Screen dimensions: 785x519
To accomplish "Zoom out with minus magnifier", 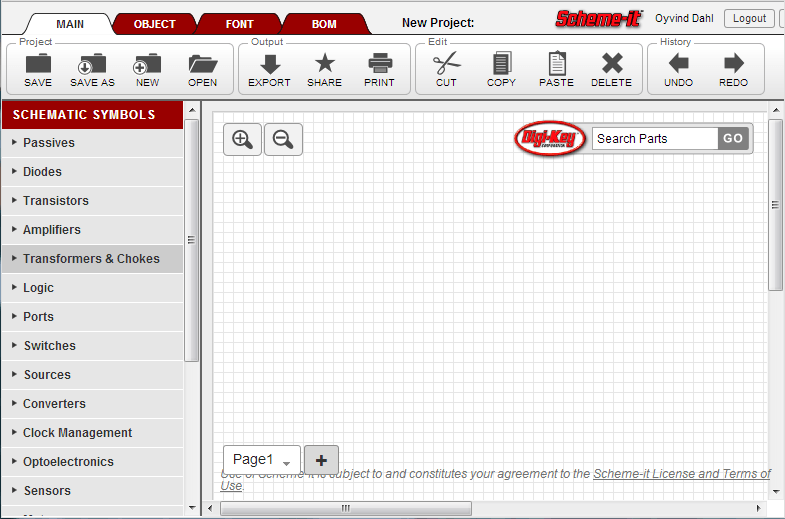I will [x=283, y=140].
